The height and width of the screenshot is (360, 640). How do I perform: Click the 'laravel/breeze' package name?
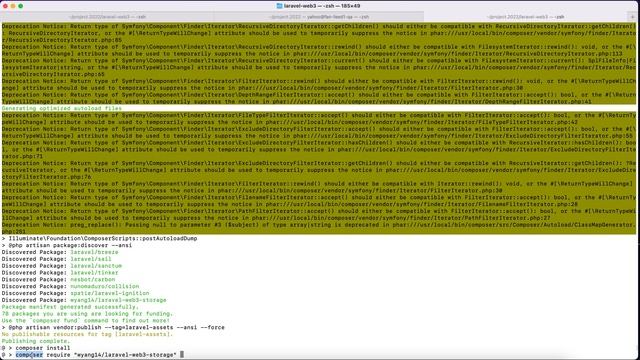coord(94,252)
